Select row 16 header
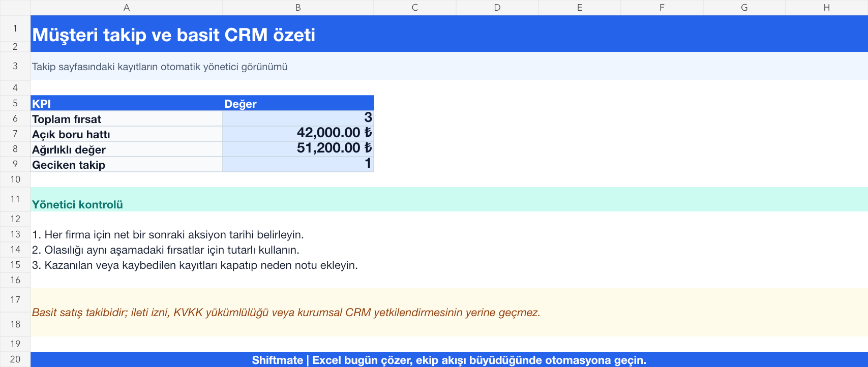This screenshot has height=367, width=868. [x=15, y=280]
